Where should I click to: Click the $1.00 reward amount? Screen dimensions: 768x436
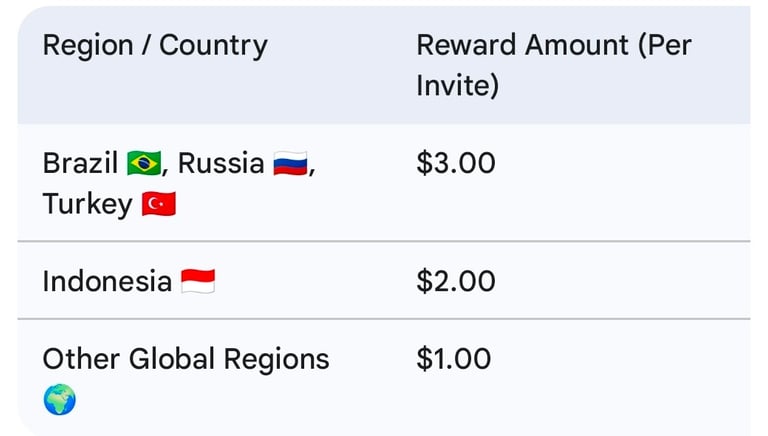[453, 359]
